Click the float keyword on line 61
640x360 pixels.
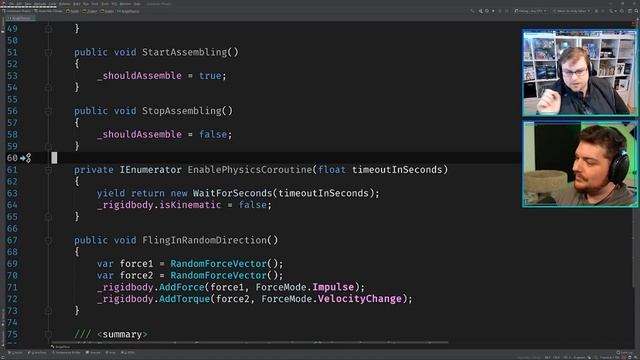[331, 170]
